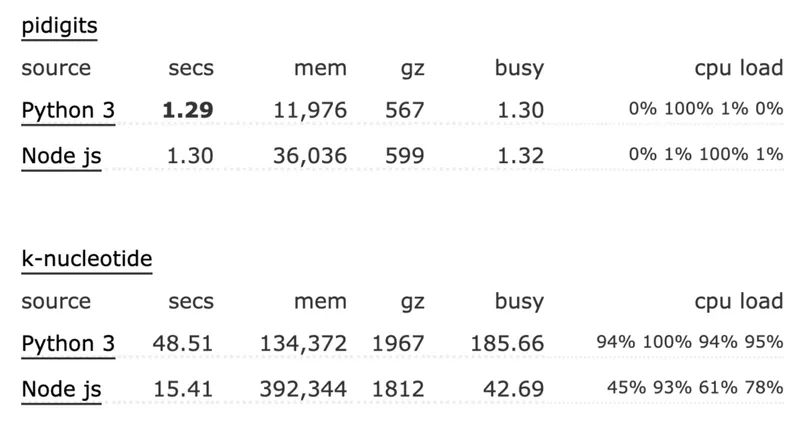Click the 1967 gz value
Image resolution: width=800 pixels, height=424 pixels.
coord(400,344)
